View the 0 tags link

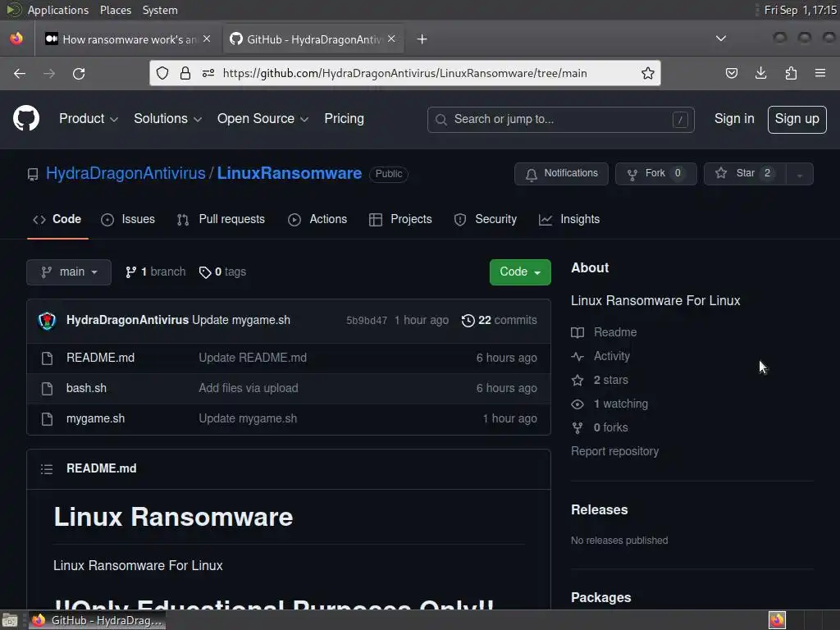(x=222, y=272)
